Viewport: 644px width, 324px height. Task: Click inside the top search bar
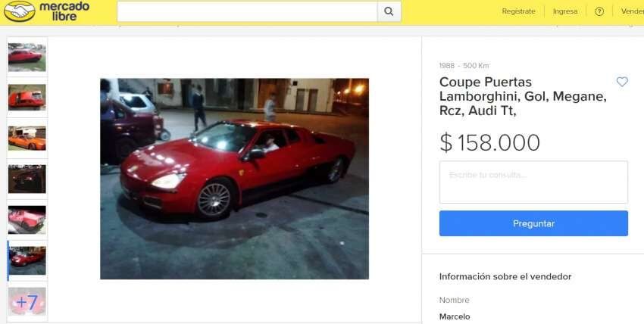click(x=247, y=11)
